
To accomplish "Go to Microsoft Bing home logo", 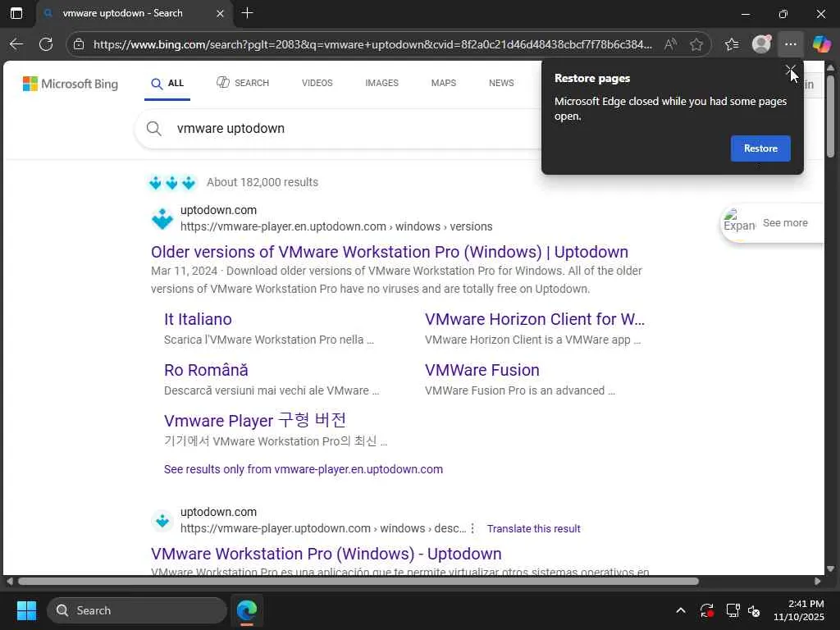I will tap(71, 84).
